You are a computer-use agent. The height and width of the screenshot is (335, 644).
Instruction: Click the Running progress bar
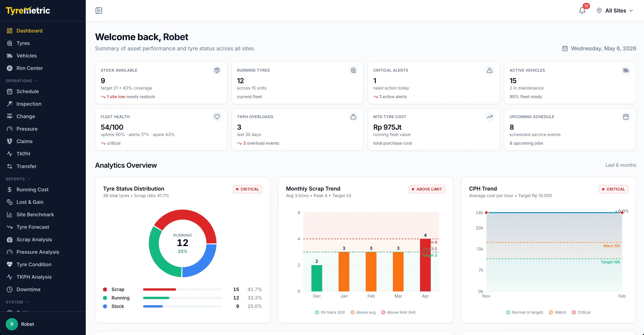(x=182, y=298)
